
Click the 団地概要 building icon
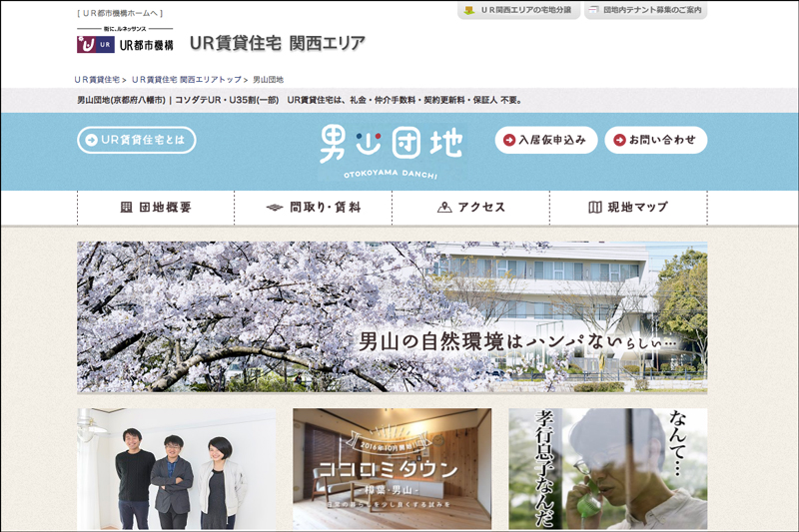(x=126, y=208)
